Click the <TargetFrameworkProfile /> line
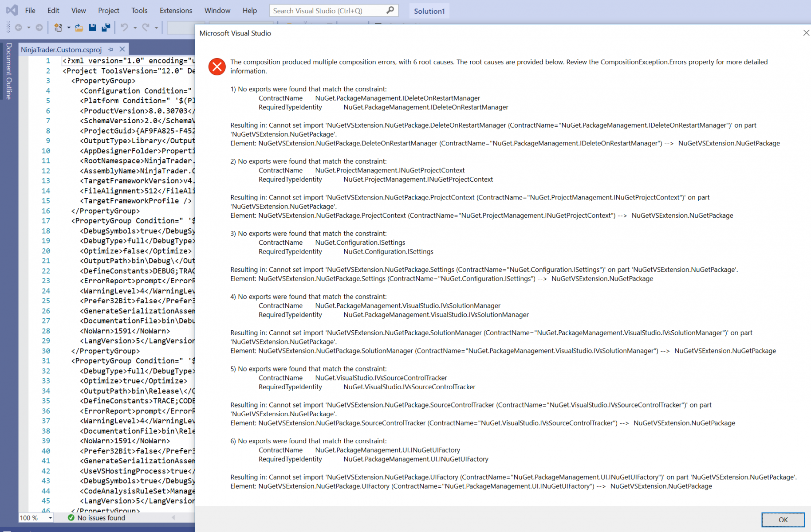 point(136,201)
